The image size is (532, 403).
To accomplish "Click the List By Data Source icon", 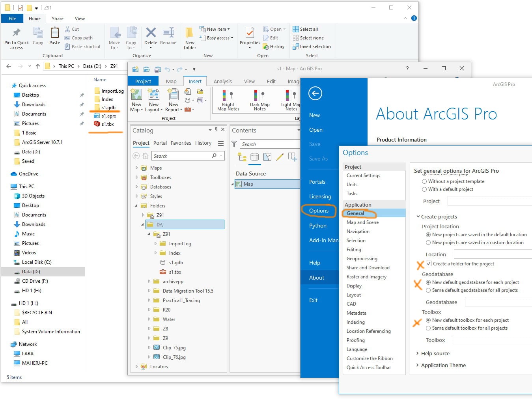I will [x=254, y=157].
